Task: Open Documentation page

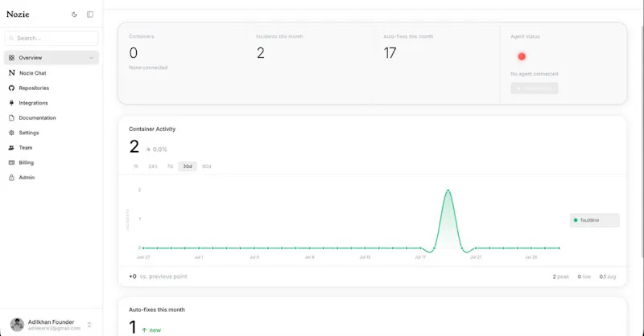Action: pyautogui.click(x=52, y=117)
